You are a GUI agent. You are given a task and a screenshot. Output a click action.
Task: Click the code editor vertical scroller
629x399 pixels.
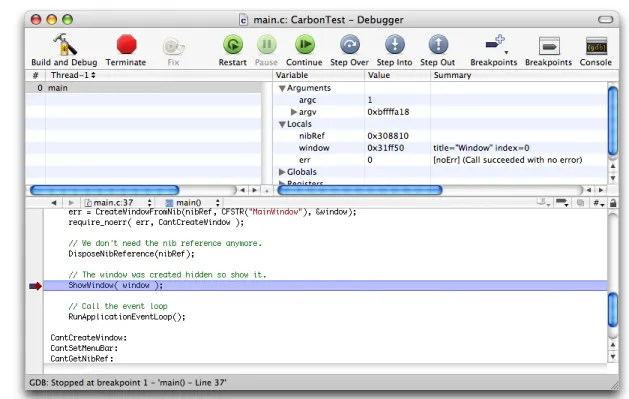(613, 310)
